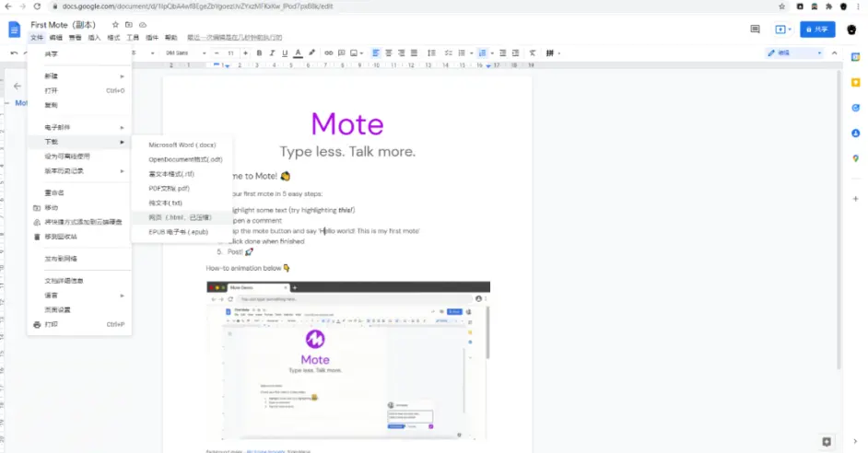Viewport: 868px width, 453px height.
Task: Toggle the numbered list
Action: [x=482, y=53]
